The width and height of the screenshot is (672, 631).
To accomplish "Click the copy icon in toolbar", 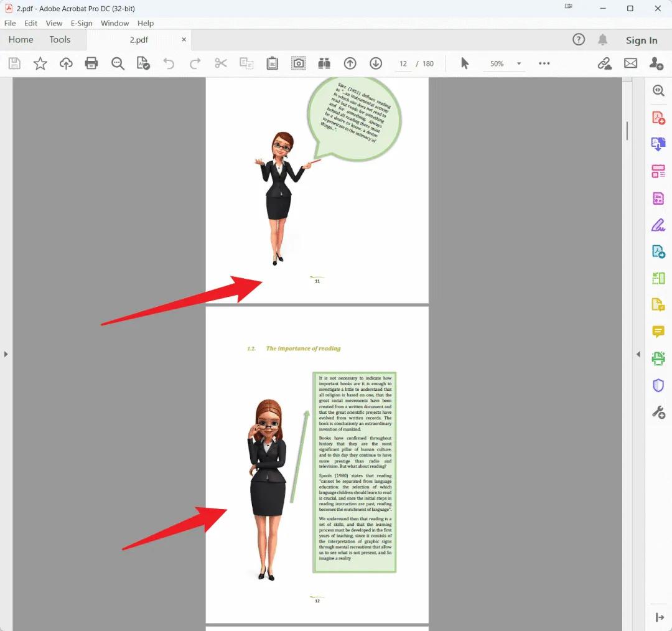I will coord(246,63).
